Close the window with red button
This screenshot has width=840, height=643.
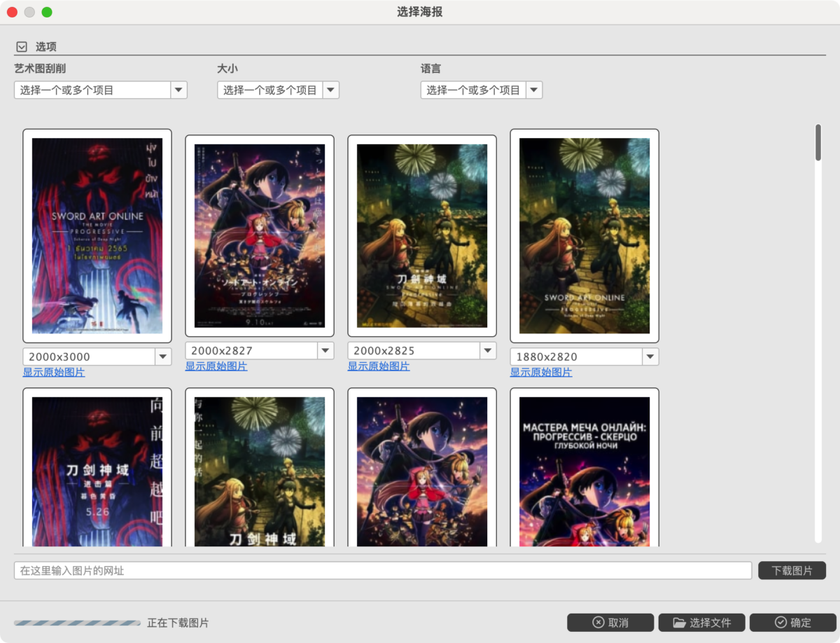pyautogui.click(x=13, y=12)
